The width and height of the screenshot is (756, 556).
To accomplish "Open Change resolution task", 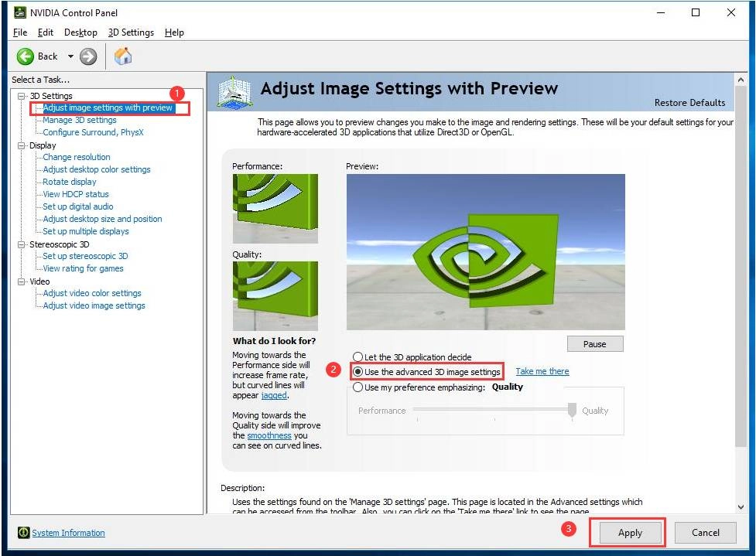I will 76,157.
